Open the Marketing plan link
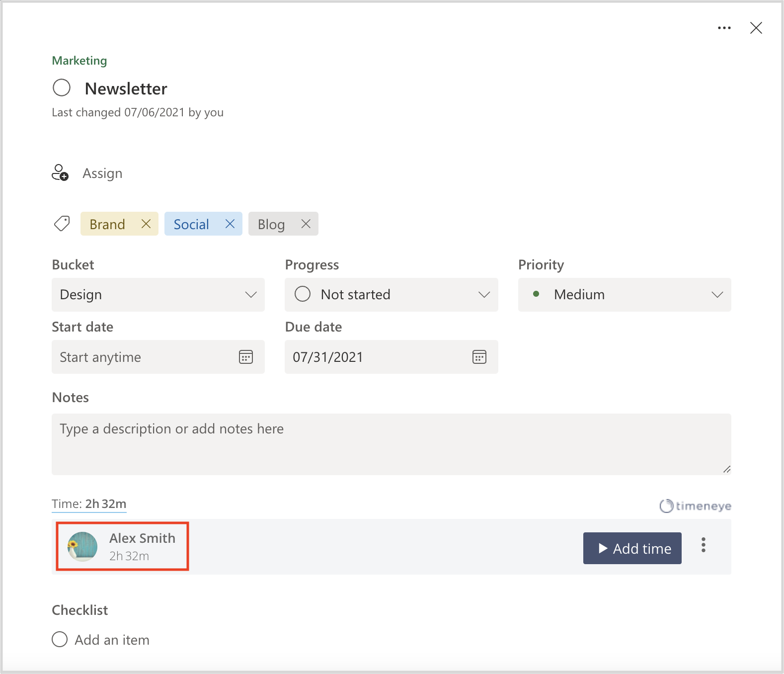 79,61
